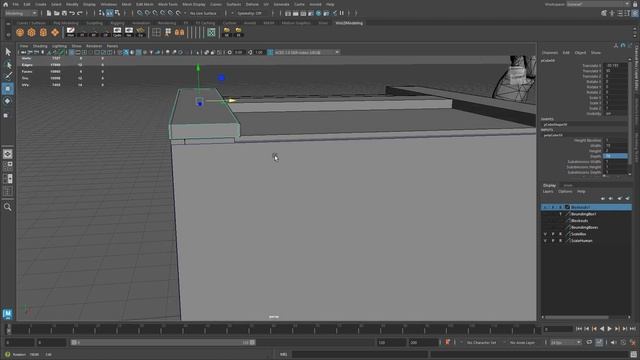Create a new scene file icon

pyautogui.click(x=49, y=13)
